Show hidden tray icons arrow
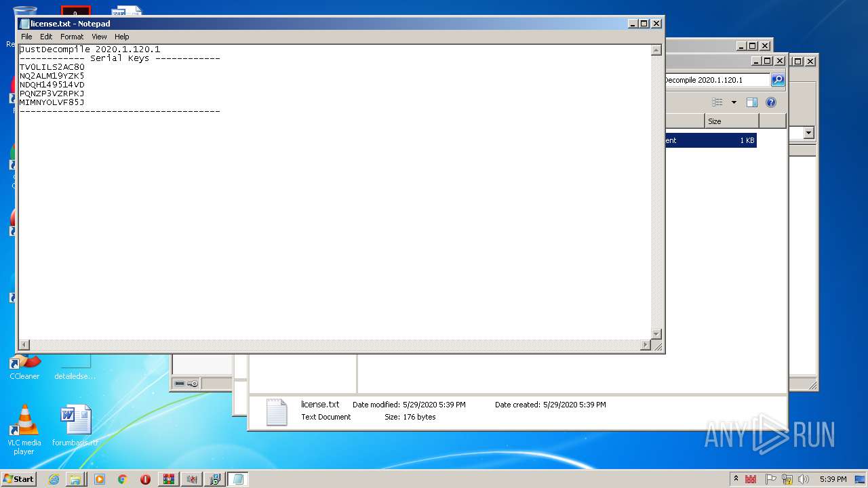The image size is (868, 488). pyautogui.click(x=736, y=479)
